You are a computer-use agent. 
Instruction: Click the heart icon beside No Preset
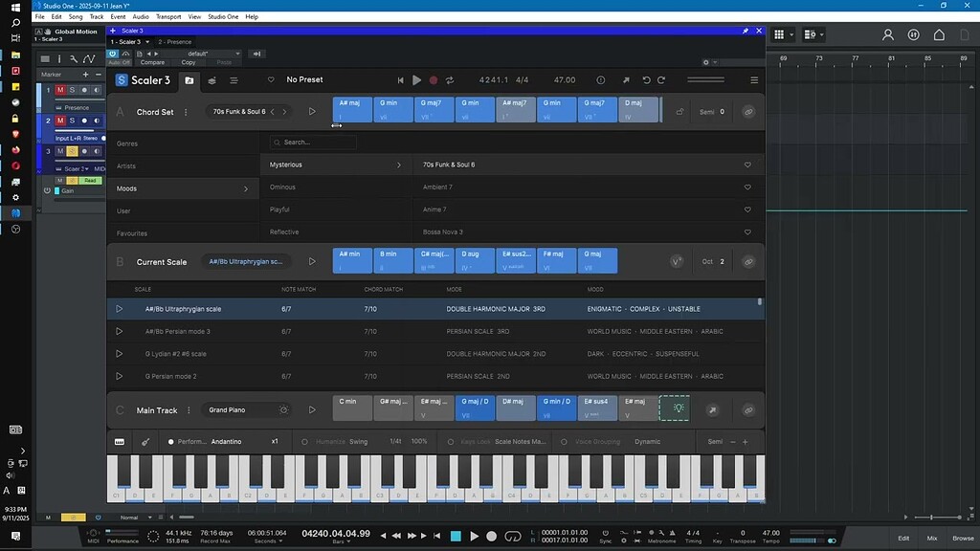271,80
